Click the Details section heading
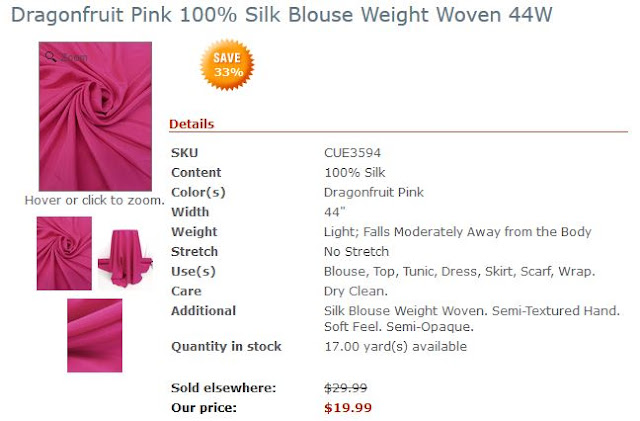This screenshot has width=640, height=421. (x=191, y=124)
